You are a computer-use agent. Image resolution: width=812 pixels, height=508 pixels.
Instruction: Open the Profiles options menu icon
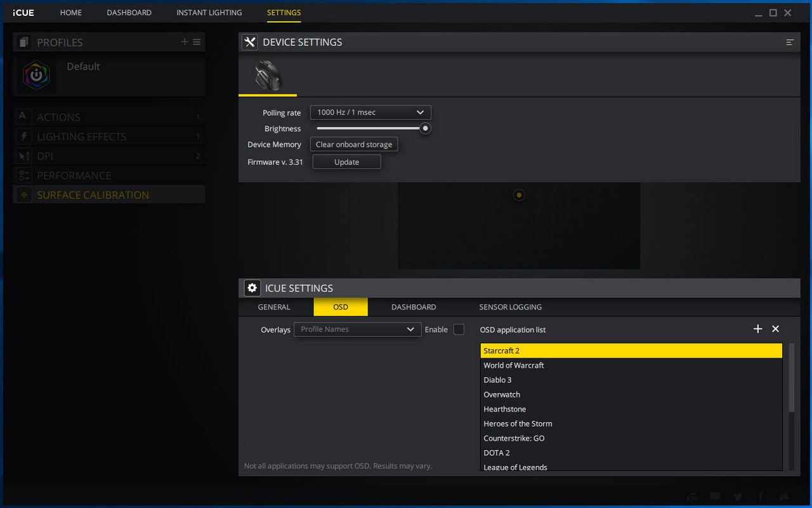click(197, 42)
